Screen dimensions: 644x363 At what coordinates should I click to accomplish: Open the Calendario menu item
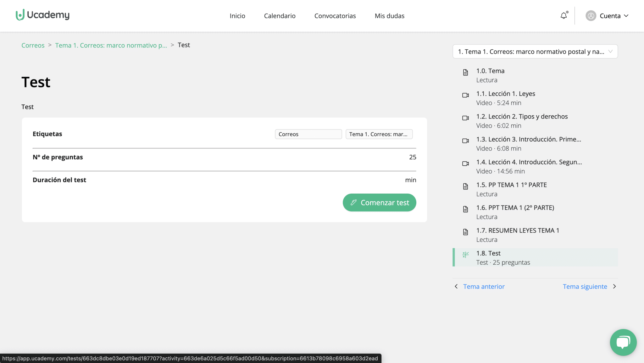coord(280,15)
